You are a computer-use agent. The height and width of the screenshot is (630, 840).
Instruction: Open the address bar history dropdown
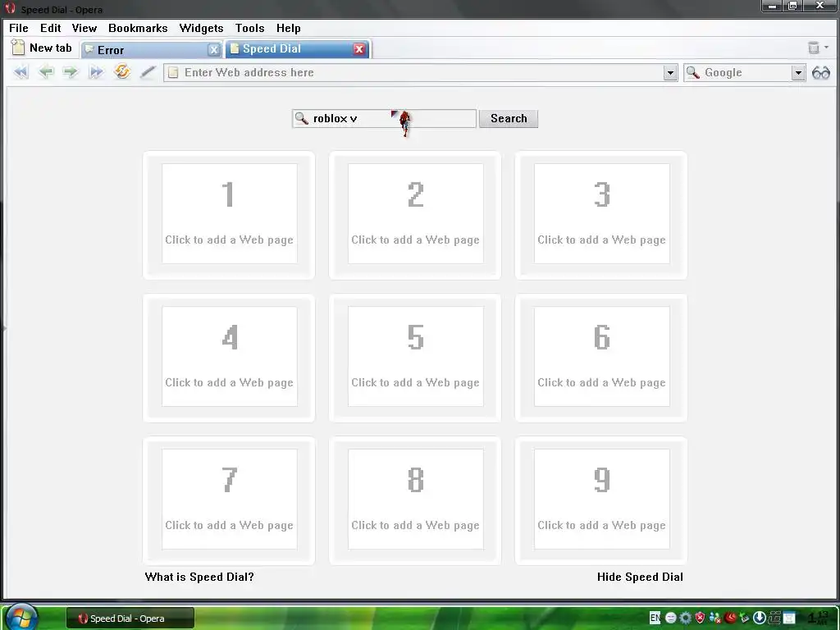(x=670, y=72)
